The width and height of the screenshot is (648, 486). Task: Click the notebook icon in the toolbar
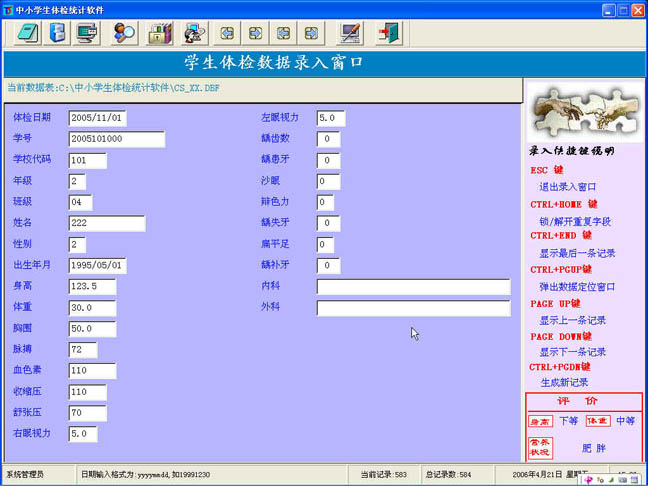[27, 33]
